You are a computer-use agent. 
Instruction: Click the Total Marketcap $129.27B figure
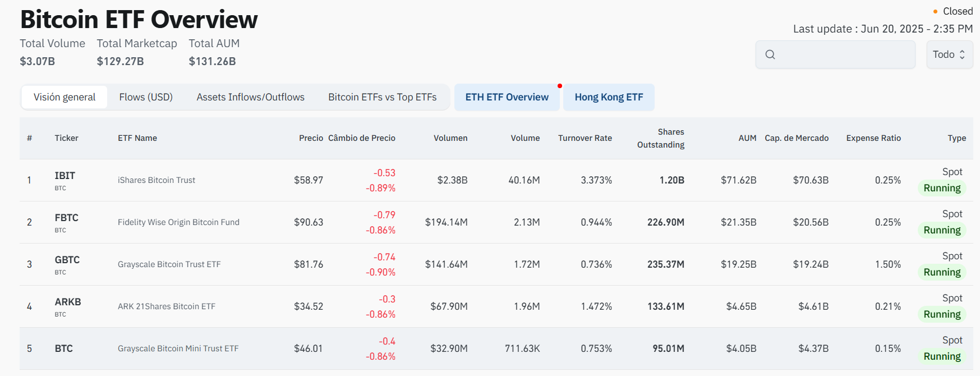[120, 61]
